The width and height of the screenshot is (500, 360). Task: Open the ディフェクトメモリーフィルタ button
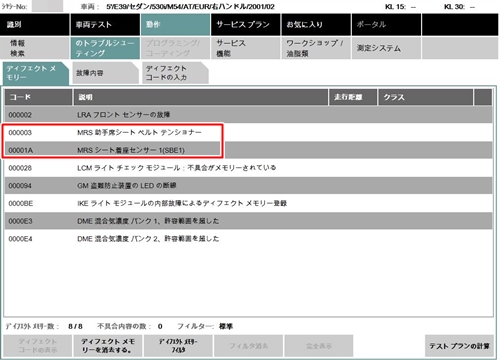[x=178, y=346]
